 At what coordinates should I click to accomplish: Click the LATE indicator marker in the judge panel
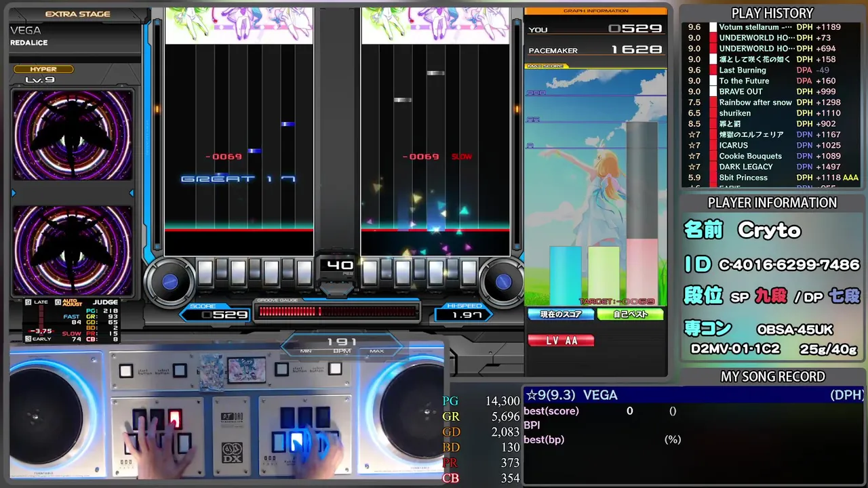38,302
